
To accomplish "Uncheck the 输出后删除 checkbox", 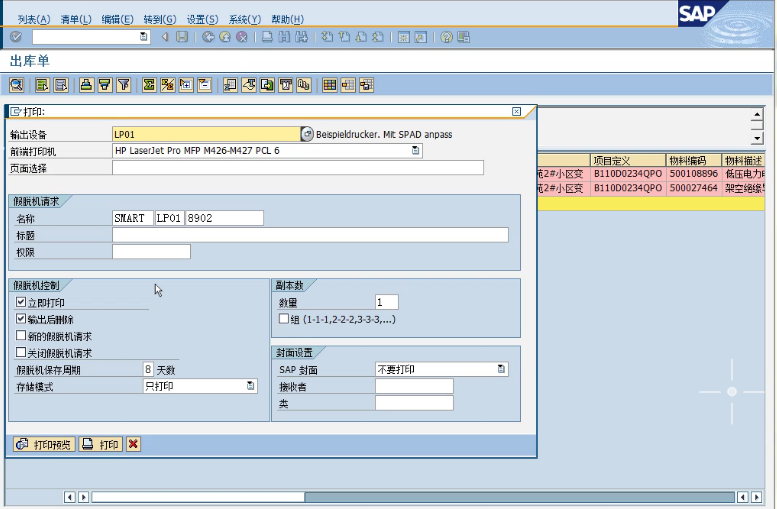I will pyautogui.click(x=21, y=319).
